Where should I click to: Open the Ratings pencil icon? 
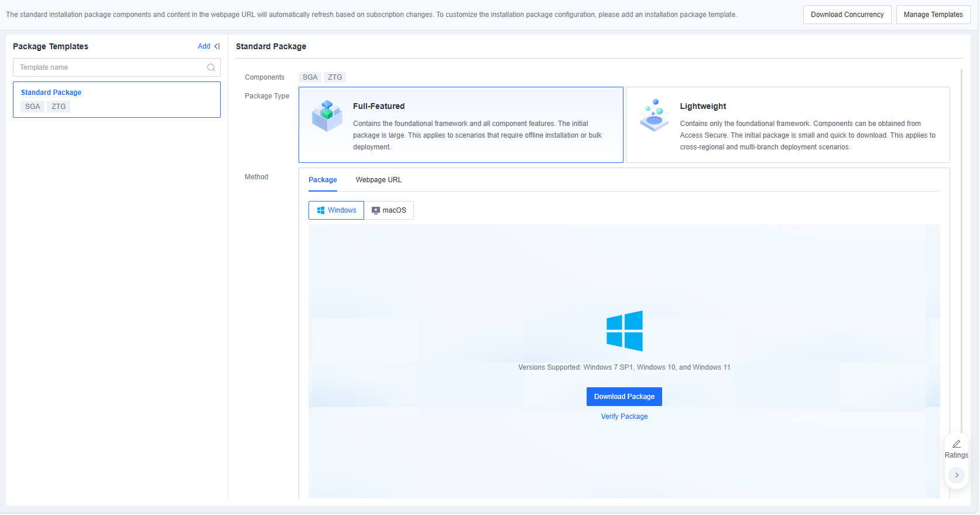957,444
